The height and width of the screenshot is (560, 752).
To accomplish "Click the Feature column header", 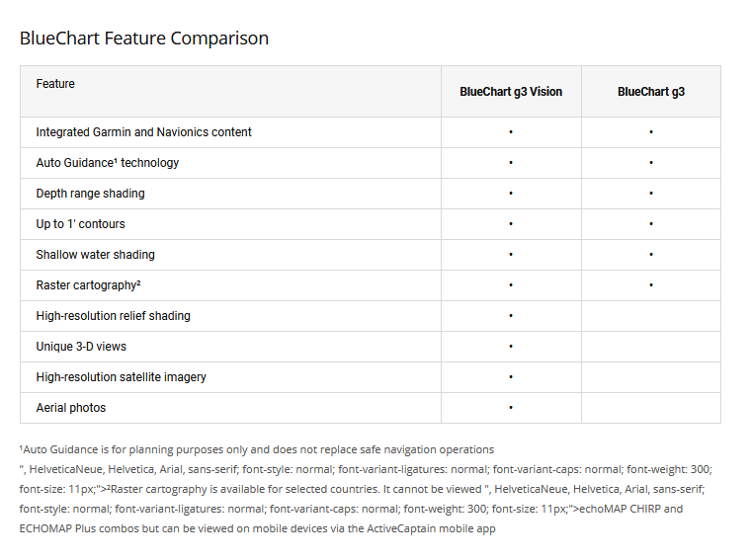I will (x=55, y=84).
